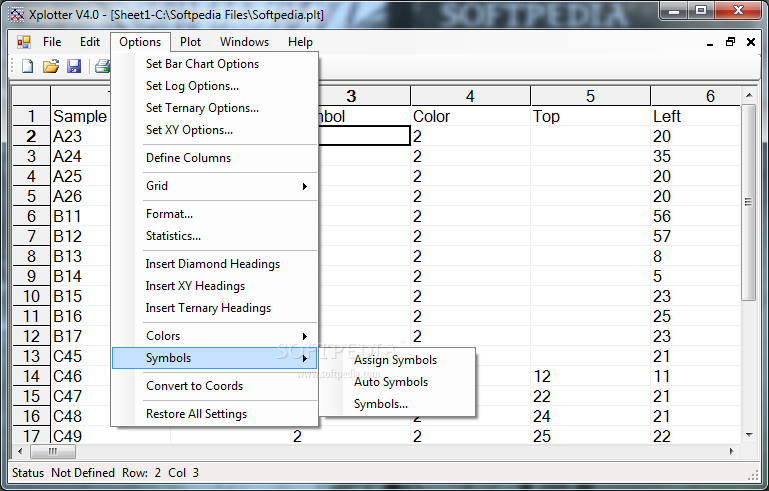This screenshot has height=491, width=769.
Task: Click the 'Not Defined' status bar text
Action: (83, 473)
